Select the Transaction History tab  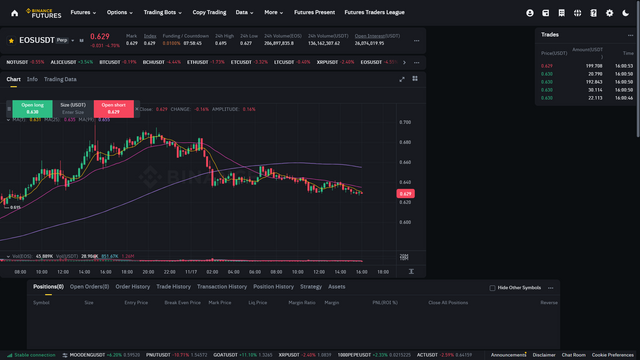coord(222,287)
